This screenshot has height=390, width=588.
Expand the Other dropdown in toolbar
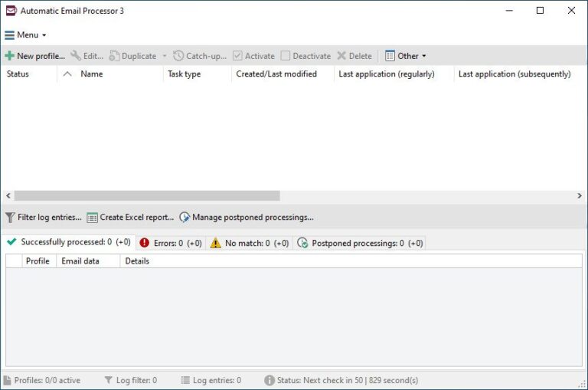tap(406, 56)
